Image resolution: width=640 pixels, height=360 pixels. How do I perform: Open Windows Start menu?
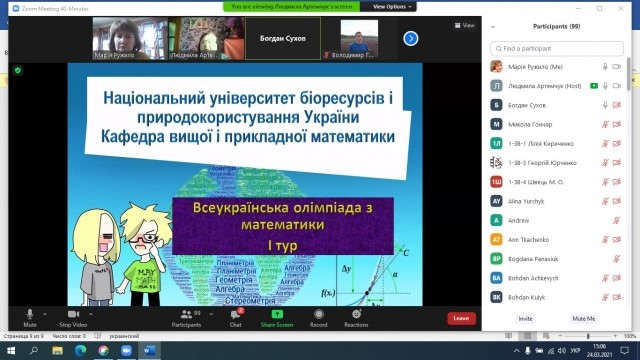pos(11,351)
